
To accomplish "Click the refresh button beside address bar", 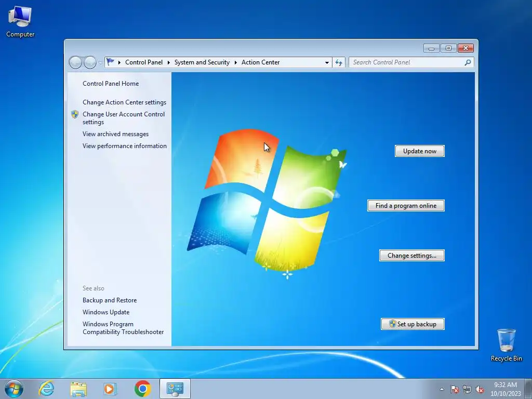I will click(339, 62).
